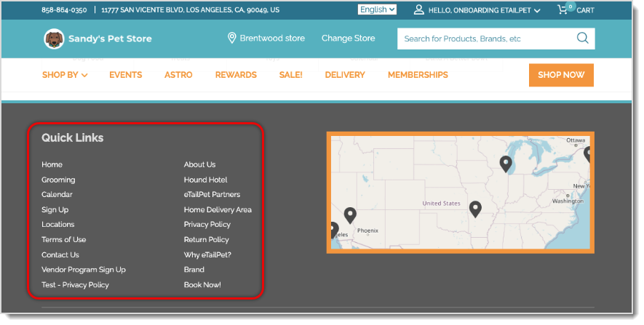The image size is (644, 325).
Task: Open the Why eTailPet? link
Action: click(x=207, y=254)
